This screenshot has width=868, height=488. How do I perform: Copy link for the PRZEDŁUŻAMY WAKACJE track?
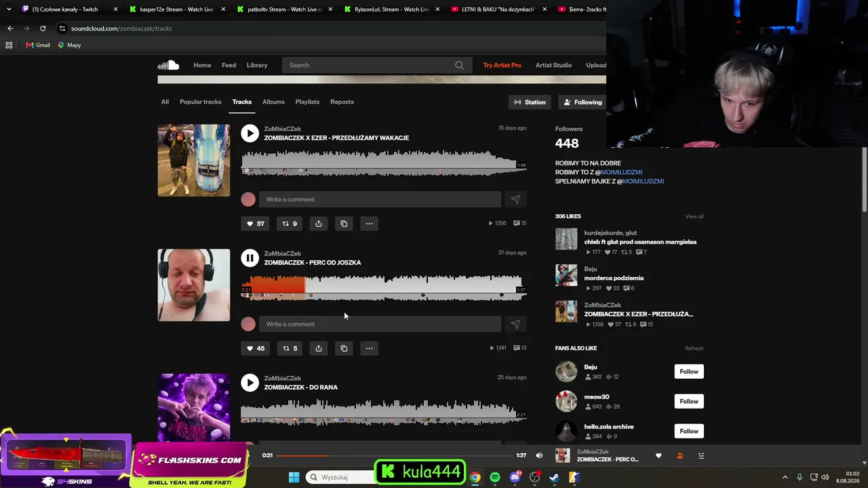(344, 224)
